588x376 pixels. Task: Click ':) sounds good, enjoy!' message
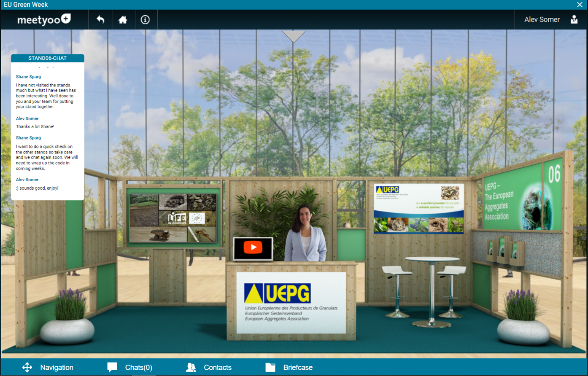[x=37, y=188]
